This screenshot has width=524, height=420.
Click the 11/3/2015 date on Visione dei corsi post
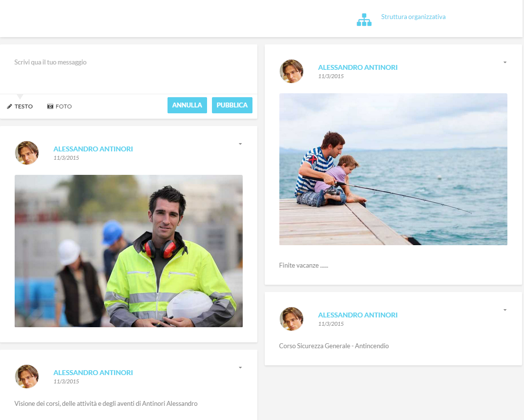pyautogui.click(x=66, y=381)
